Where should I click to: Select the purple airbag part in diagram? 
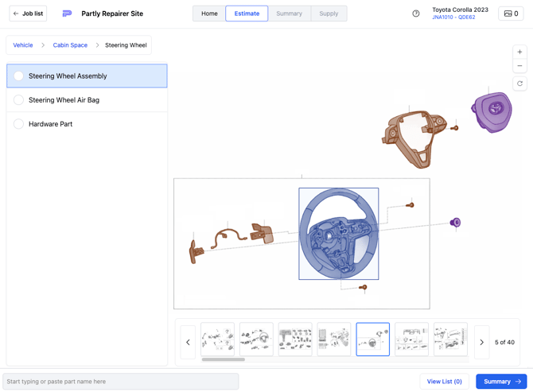tap(492, 112)
